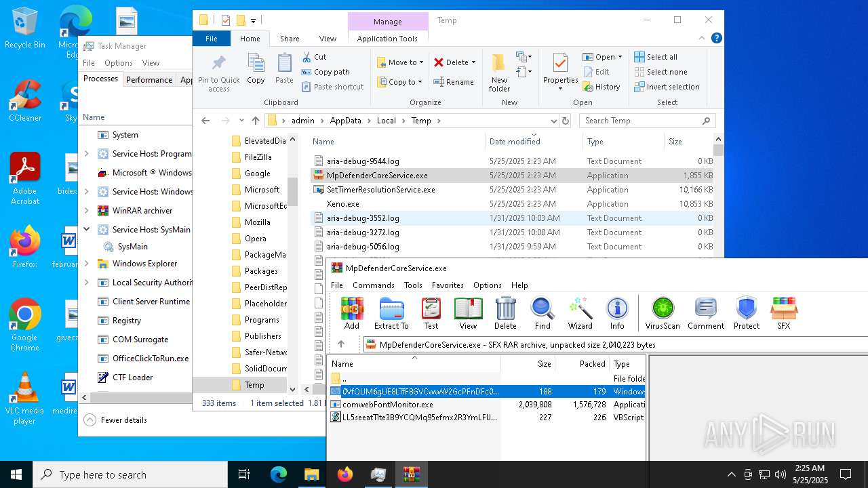Click Select none in Explorer ribbon
The image size is (868, 488).
[x=660, y=72]
